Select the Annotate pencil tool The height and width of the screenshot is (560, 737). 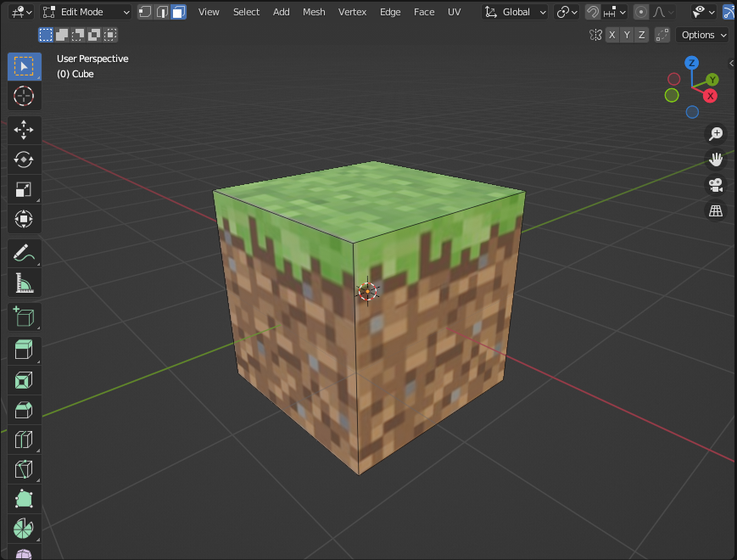(x=24, y=253)
